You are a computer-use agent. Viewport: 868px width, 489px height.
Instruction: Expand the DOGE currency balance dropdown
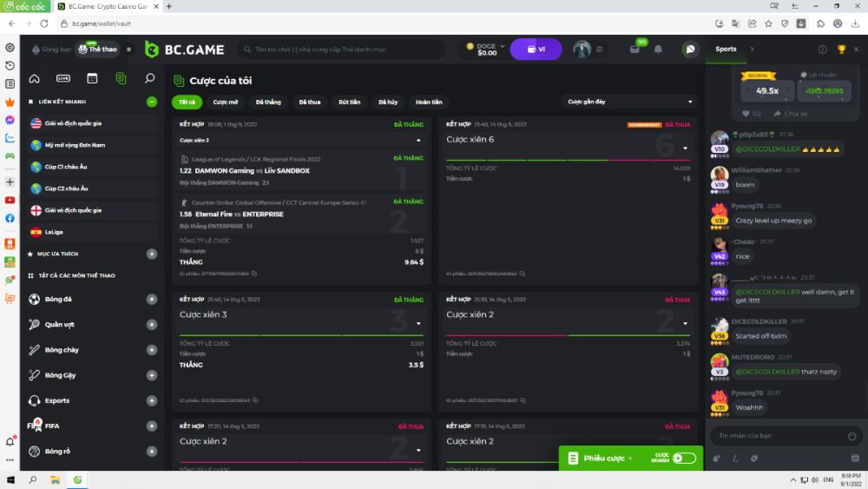coord(486,50)
